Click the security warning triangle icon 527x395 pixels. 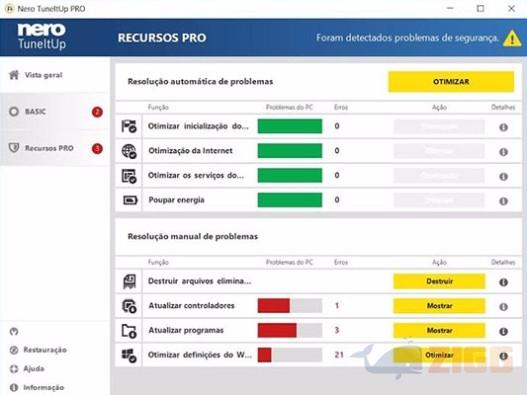pyautogui.click(x=512, y=38)
